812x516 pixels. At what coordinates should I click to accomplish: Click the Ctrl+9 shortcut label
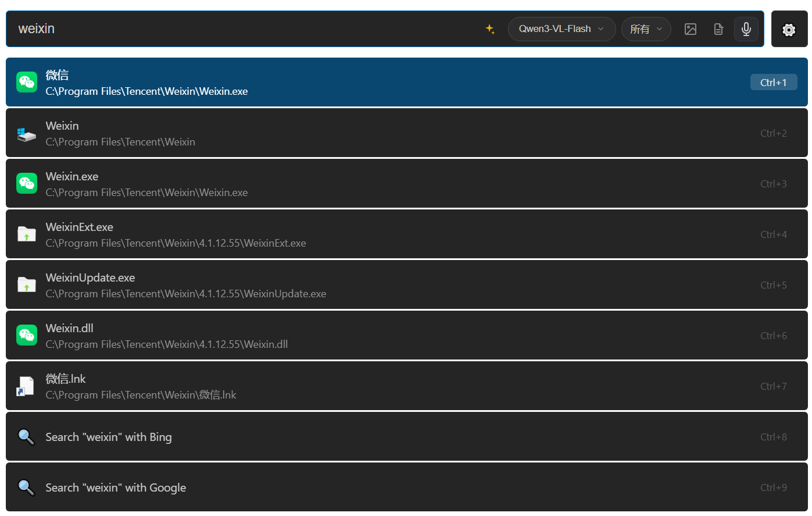coord(774,487)
